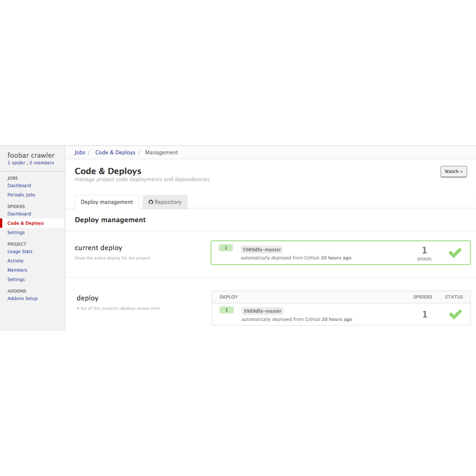Click the SPIDERS column header
This screenshot has height=476, width=476.
(x=422, y=297)
